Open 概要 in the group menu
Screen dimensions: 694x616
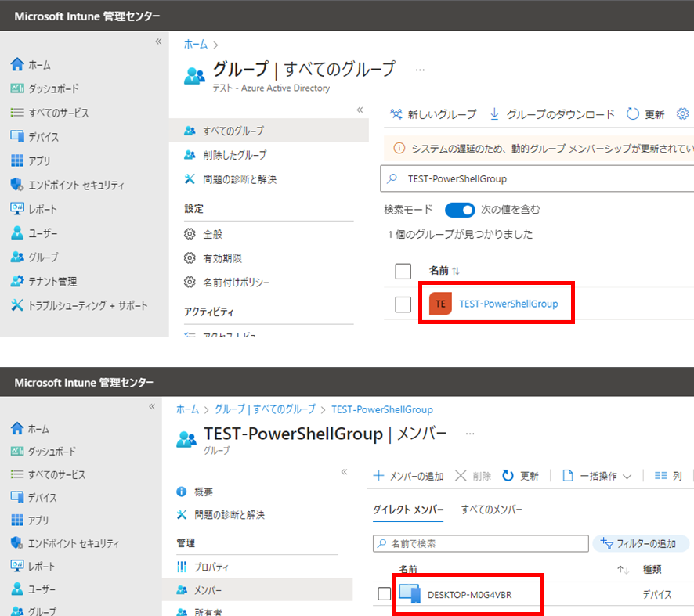click(195, 492)
